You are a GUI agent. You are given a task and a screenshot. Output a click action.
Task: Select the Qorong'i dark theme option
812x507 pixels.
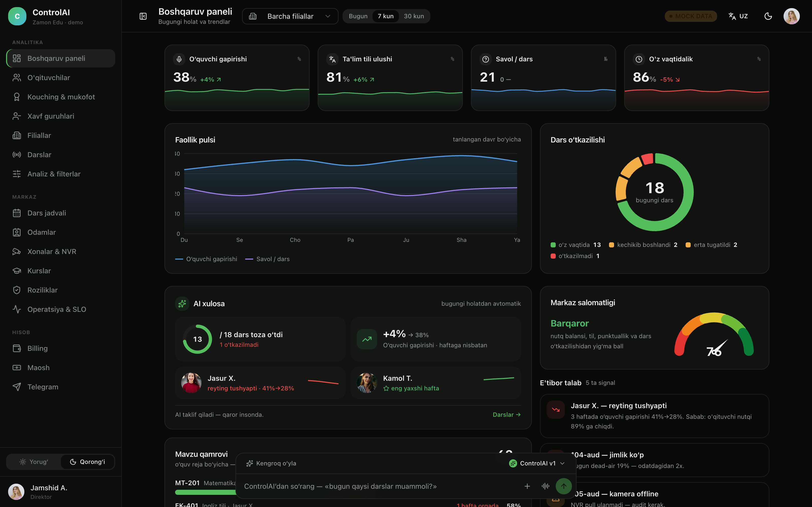point(88,462)
